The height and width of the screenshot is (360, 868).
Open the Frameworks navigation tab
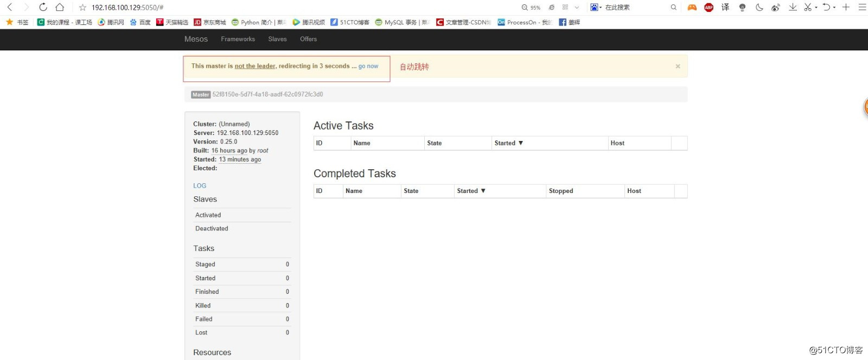(x=238, y=39)
